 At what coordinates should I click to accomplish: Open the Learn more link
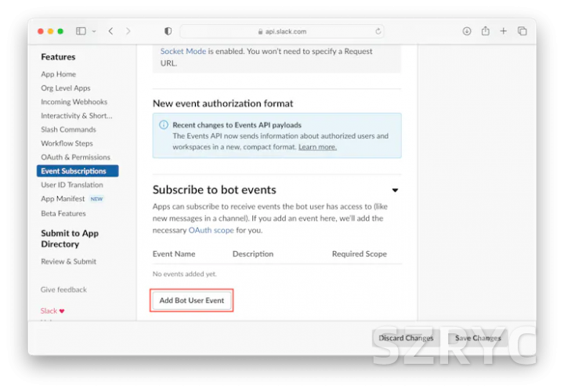click(x=317, y=147)
